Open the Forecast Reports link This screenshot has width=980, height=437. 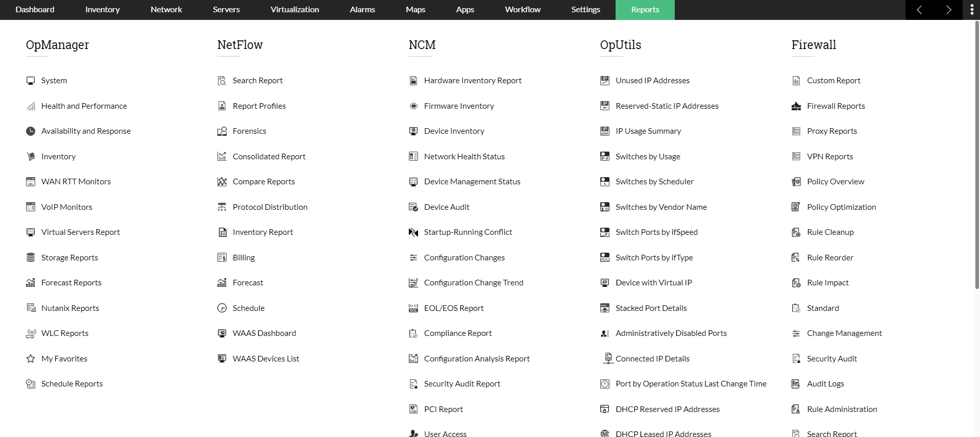coord(71,283)
